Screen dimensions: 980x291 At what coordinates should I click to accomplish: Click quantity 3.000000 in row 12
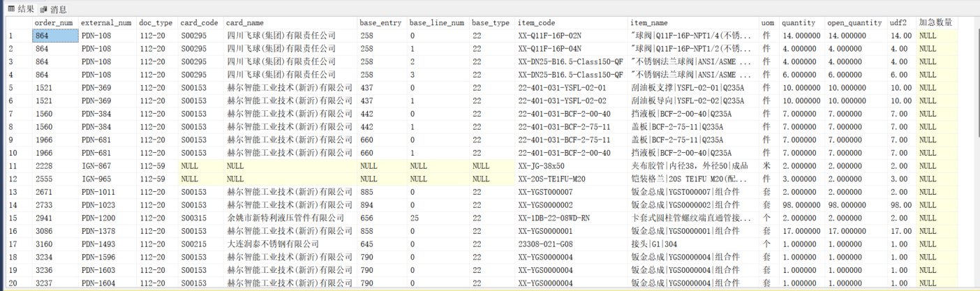(x=800, y=179)
